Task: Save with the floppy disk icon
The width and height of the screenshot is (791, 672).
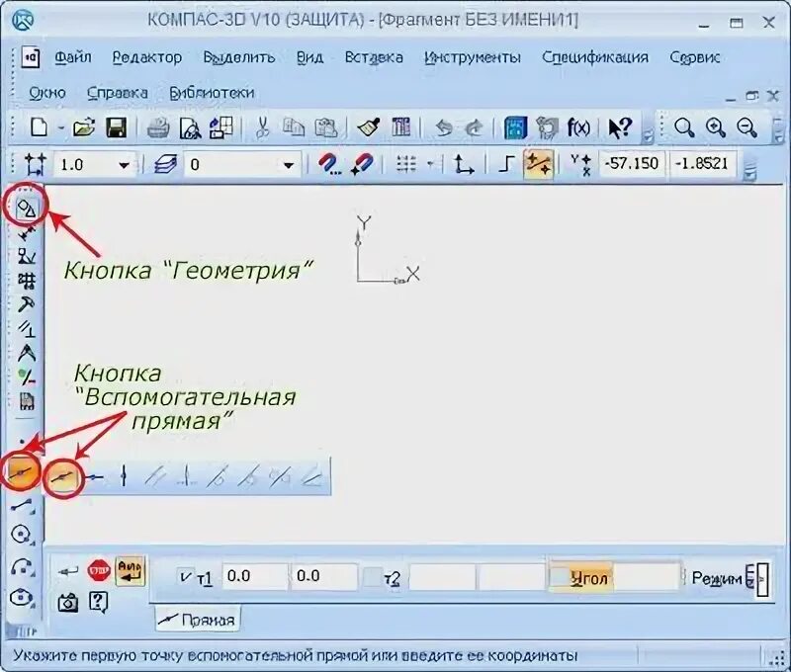Action: 116,128
